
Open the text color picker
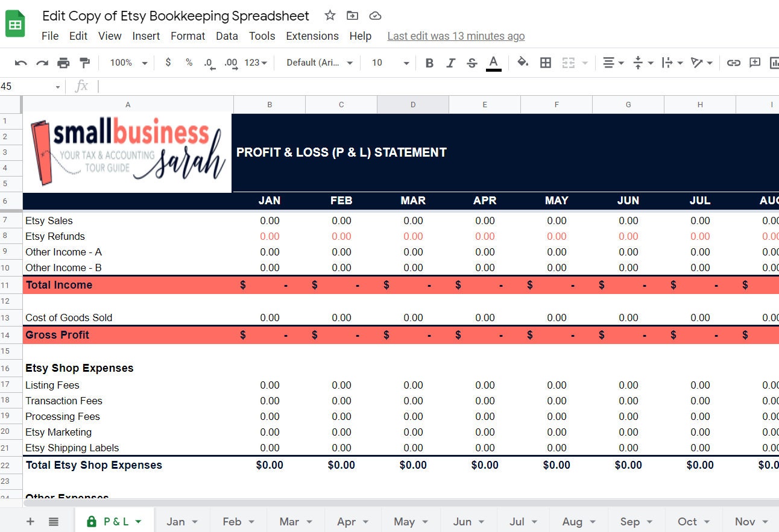pyautogui.click(x=493, y=63)
